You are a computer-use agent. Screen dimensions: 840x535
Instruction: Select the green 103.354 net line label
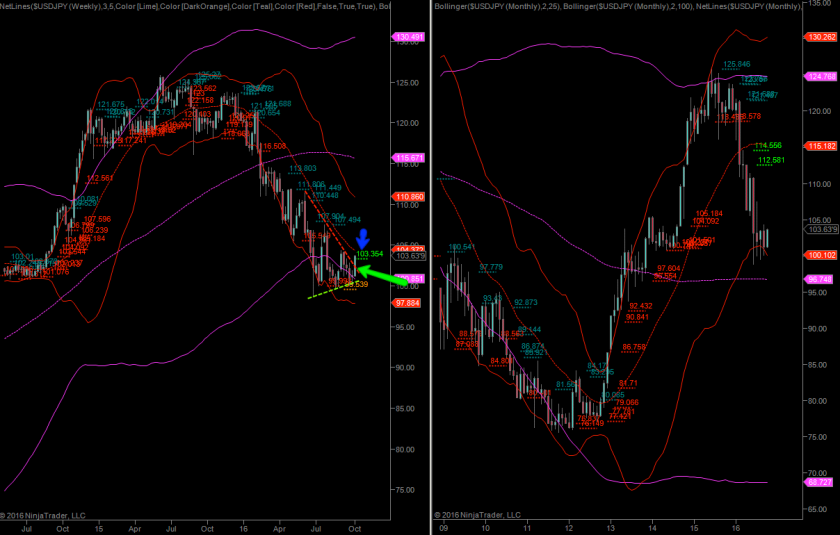369,254
